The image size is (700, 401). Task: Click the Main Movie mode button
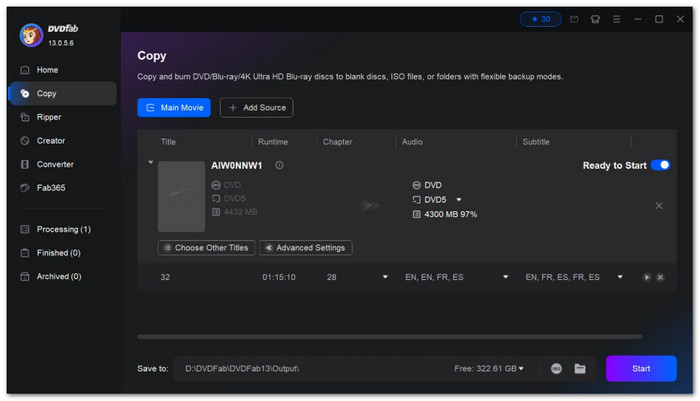coord(174,108)
